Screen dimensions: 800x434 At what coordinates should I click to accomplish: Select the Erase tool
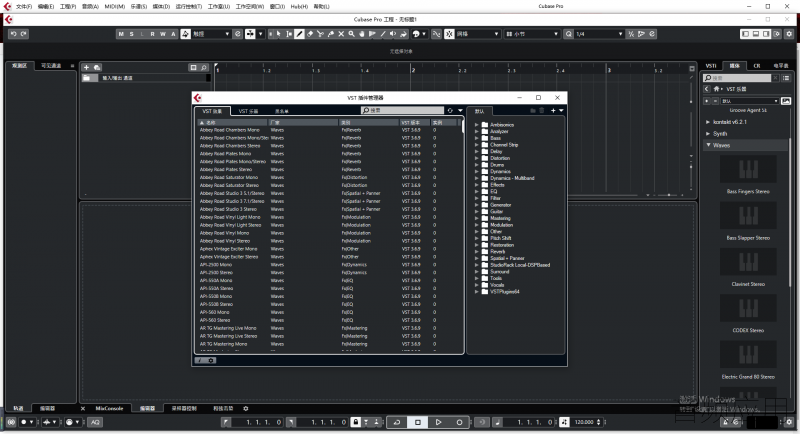tap(310, 34)
